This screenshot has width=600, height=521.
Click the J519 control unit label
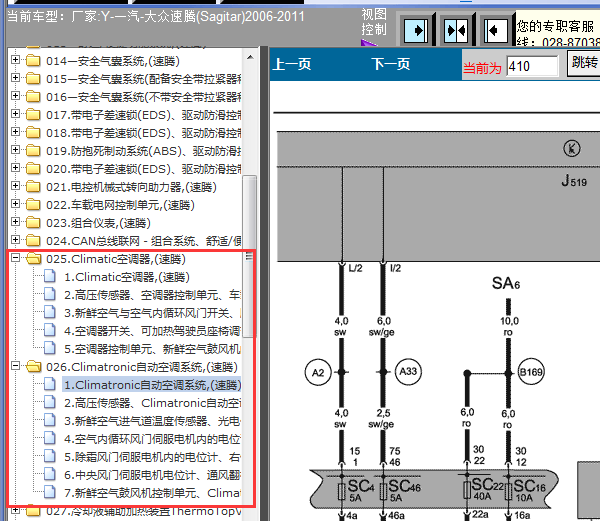pyautogui.click(x=574, y=181)
